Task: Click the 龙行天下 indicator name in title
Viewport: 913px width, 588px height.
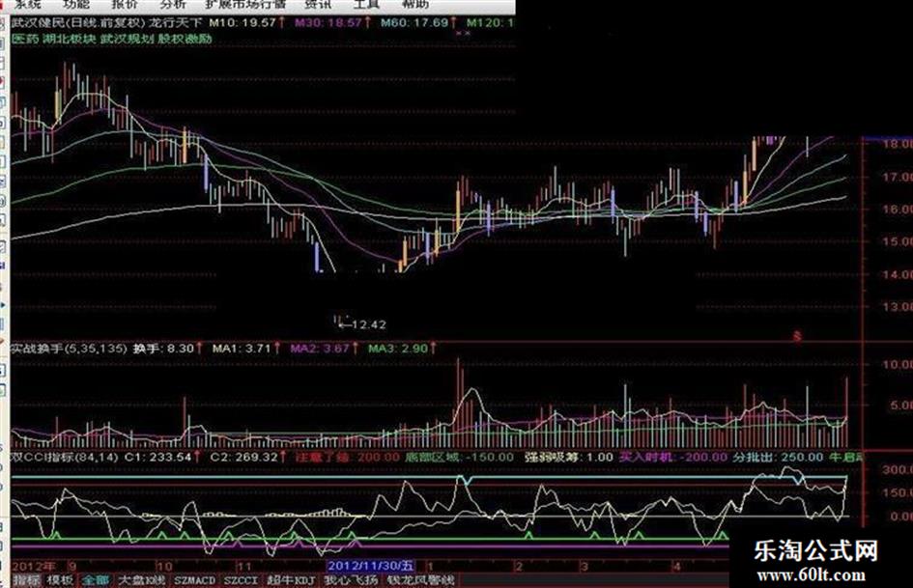Action: click(175, 23)
